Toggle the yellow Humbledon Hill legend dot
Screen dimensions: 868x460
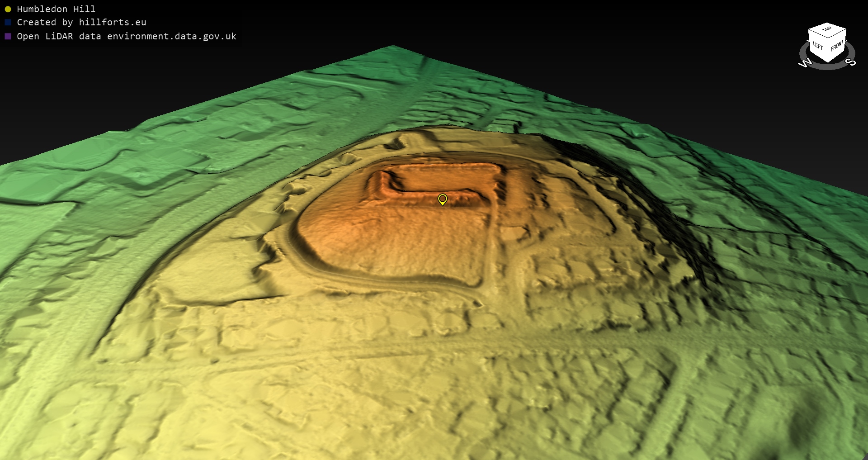pos(8,9)
